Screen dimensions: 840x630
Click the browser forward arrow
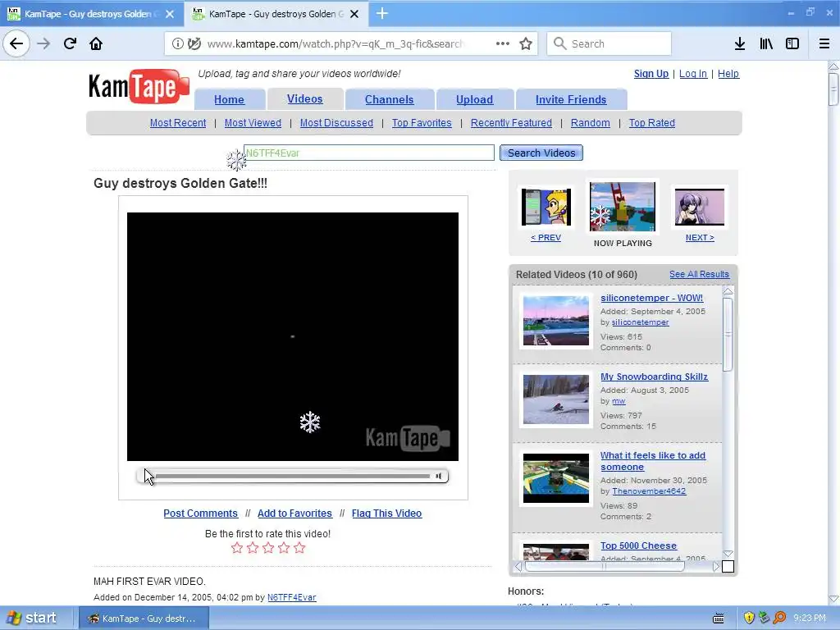(x=43, y=43)
